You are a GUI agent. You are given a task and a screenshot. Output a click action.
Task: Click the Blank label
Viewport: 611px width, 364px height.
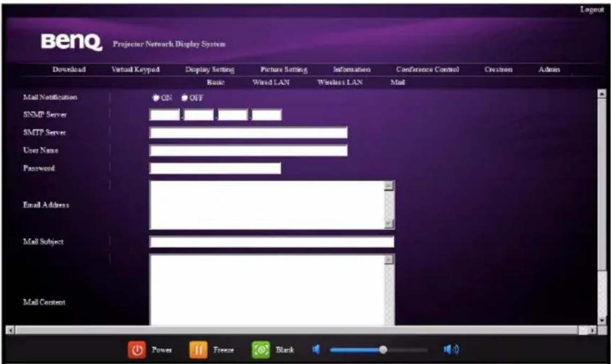click(285, 350)
